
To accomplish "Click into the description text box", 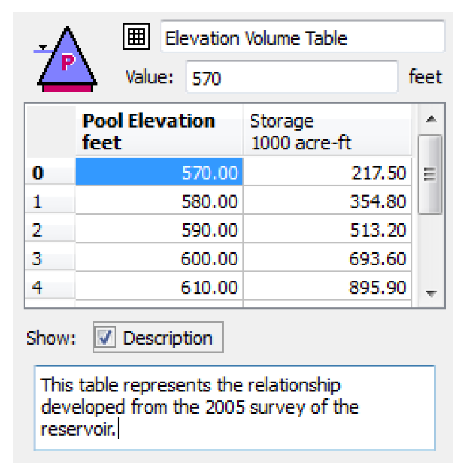I will click(x=235, y=407).
